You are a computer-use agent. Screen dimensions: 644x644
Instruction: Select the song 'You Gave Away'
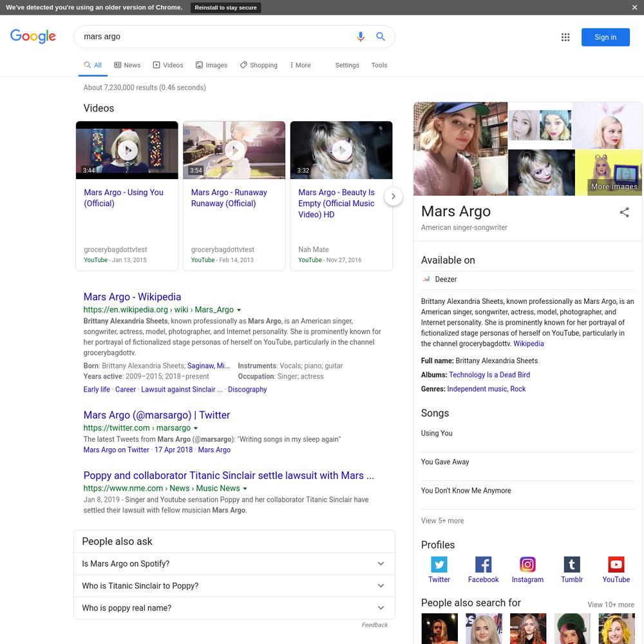[445, 462]
